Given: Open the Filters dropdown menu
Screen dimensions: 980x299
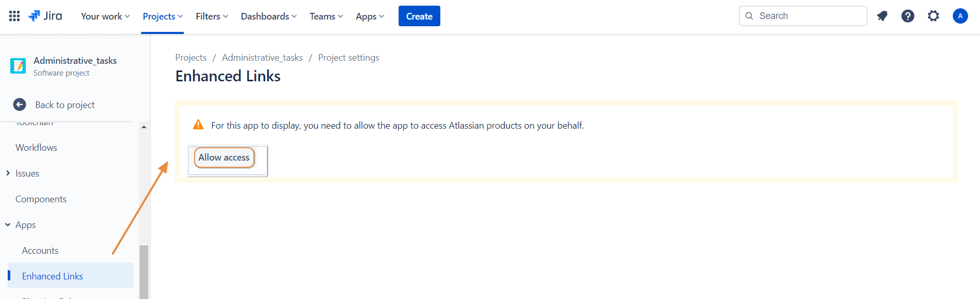Looking at the screenshot, I should (x=212, y=16).
